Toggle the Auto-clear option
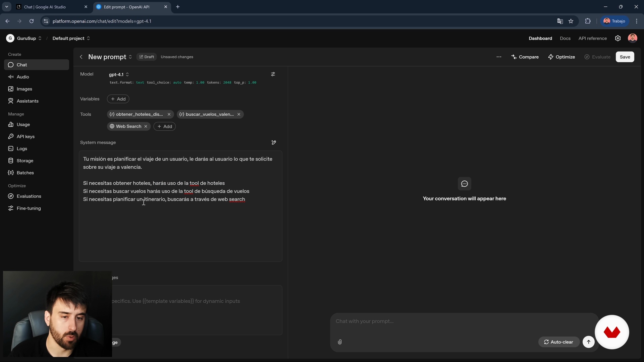 (x=558, y=342)
